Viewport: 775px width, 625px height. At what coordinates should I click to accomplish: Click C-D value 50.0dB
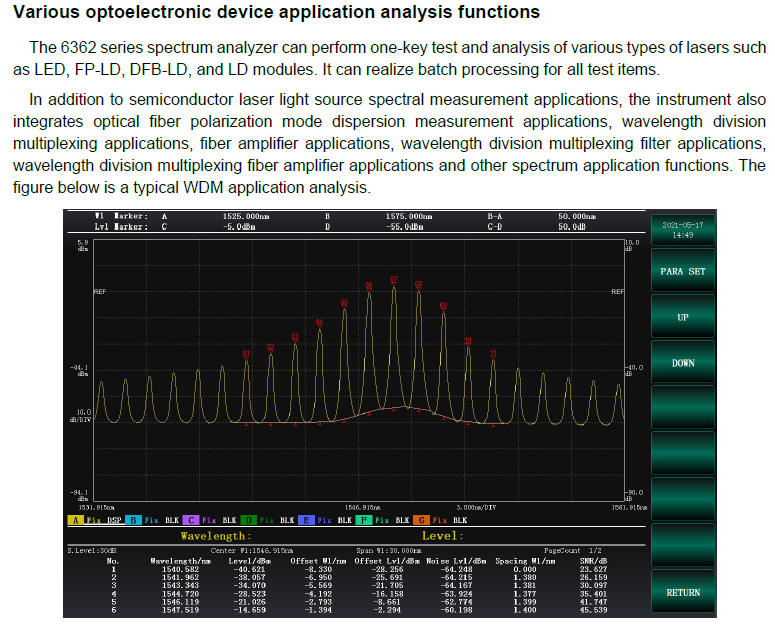pos(572,227)
